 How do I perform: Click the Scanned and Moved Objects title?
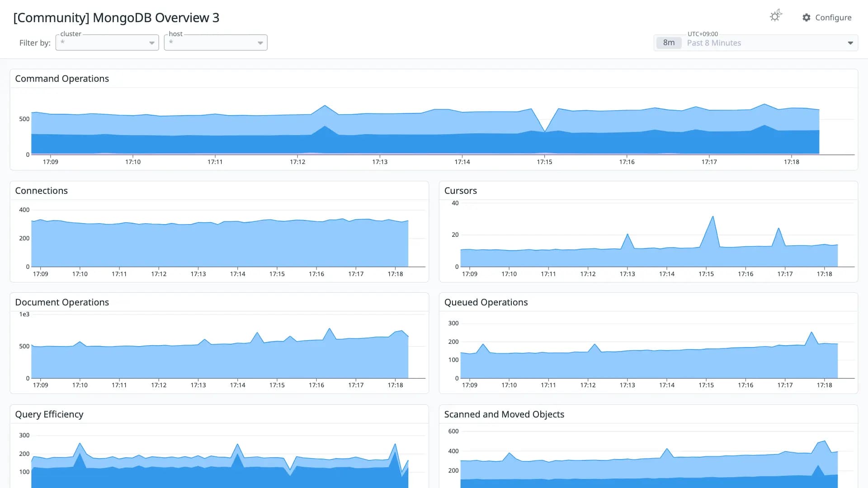click(504, 414)
